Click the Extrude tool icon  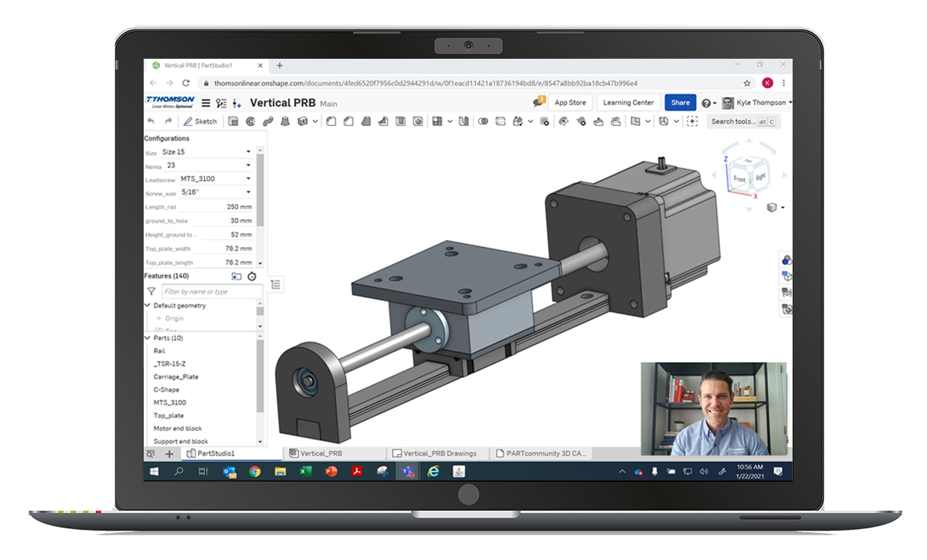(234, 121)
